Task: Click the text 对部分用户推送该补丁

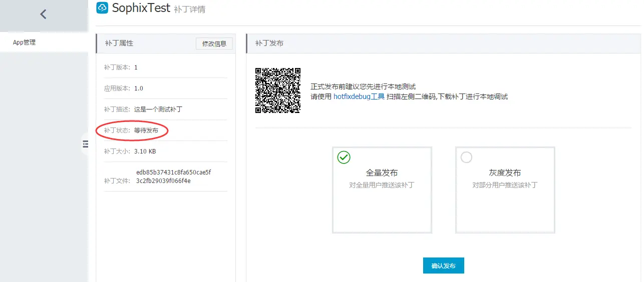Action: coord(505,185)
